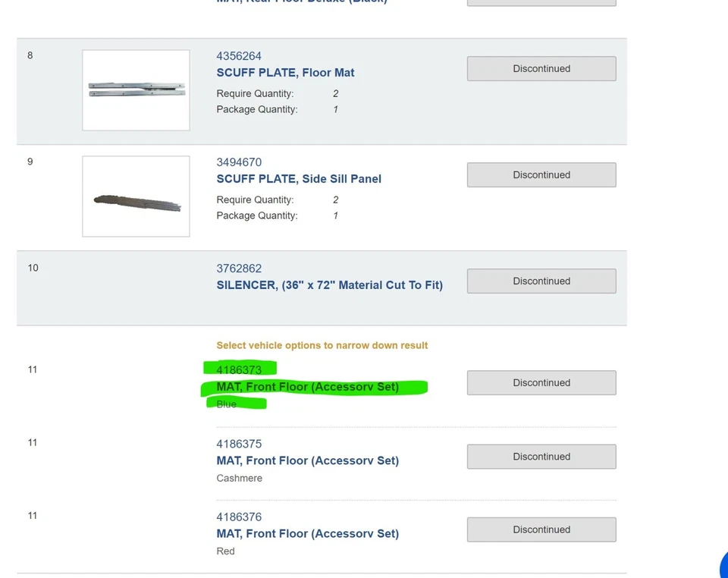
Task: Open part number 4186376 link
Action: (x=239, y=517)
